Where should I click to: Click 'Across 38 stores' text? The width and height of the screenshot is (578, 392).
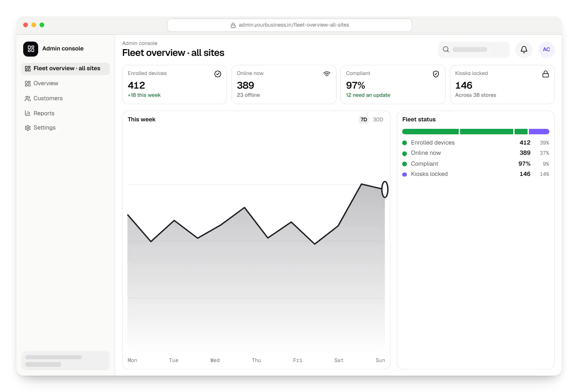476,95
